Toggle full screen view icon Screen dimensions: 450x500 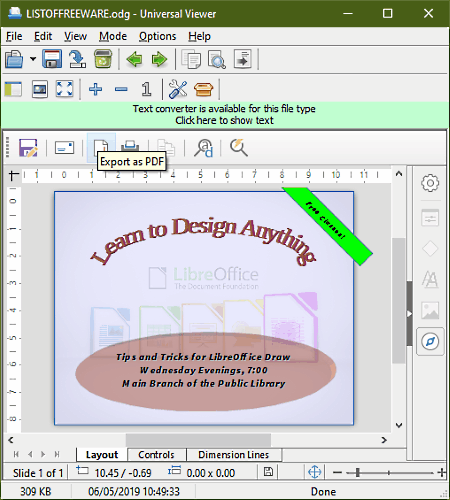point(64,89)
